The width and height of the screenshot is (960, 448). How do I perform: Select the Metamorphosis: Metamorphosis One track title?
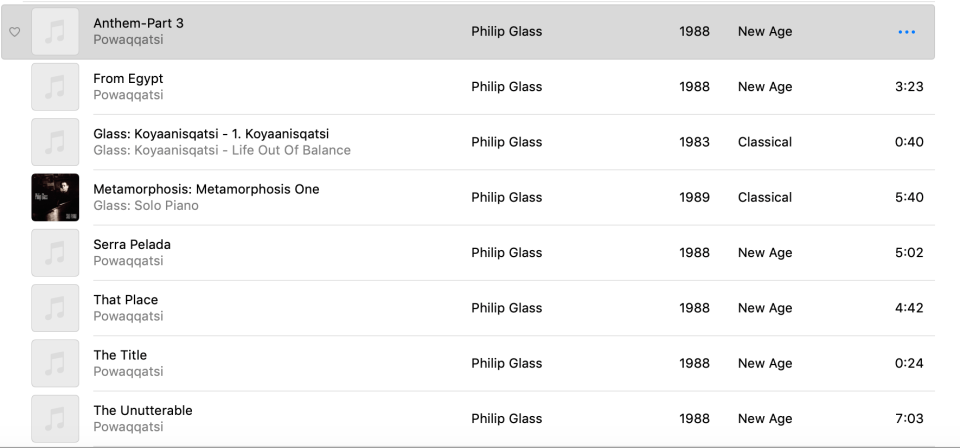pos(206,189)
